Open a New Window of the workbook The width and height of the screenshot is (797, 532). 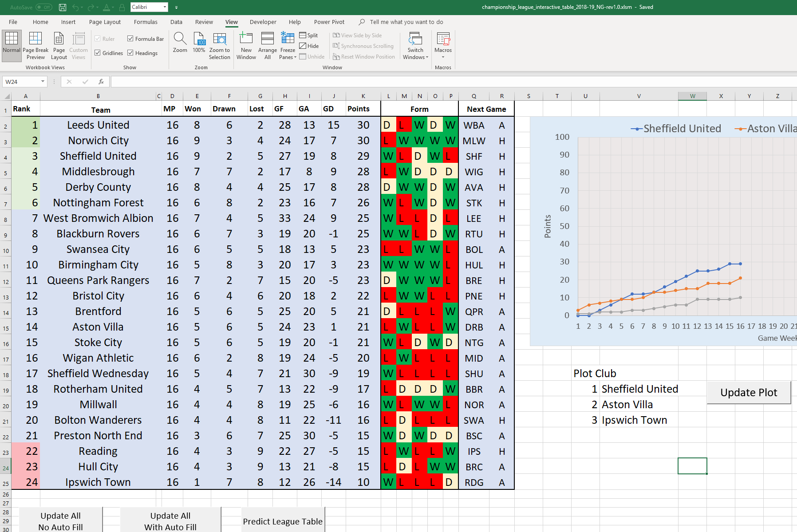point(246,45)
